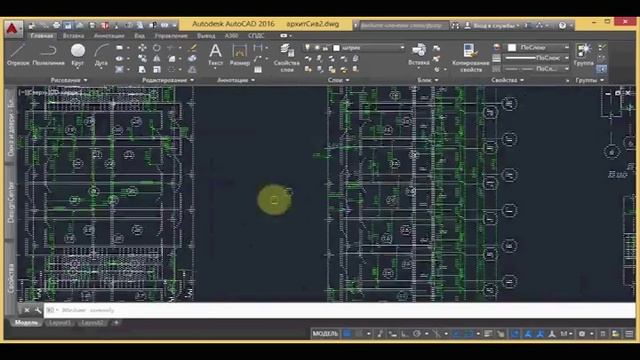640x360 pixels.
Task: Select the Полилиния (Polyline) tool
Action: [48, 55]
